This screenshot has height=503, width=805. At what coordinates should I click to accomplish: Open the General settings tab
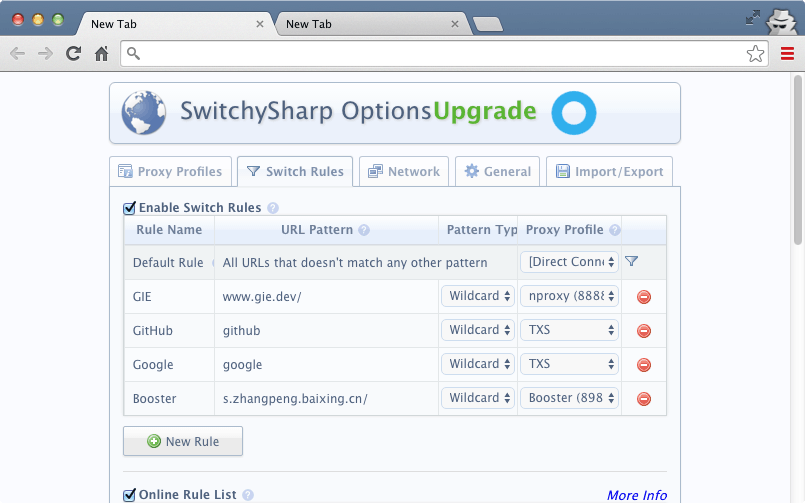(x=497, y=171)
